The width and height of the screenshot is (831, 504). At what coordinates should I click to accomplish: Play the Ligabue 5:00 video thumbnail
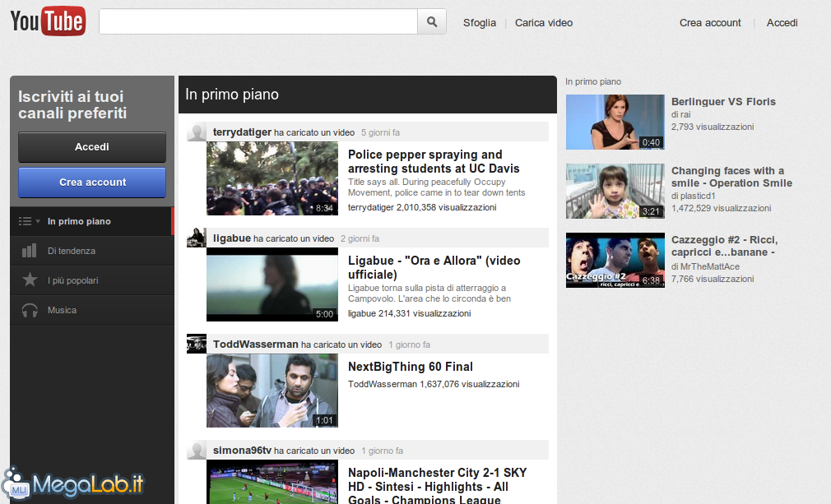click(x=272, y=284)
